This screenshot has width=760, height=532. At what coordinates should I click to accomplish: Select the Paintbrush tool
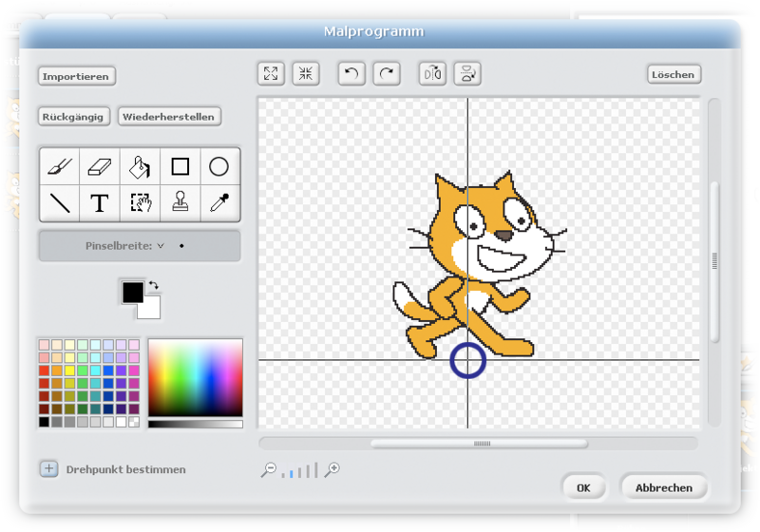click(59, 167)
